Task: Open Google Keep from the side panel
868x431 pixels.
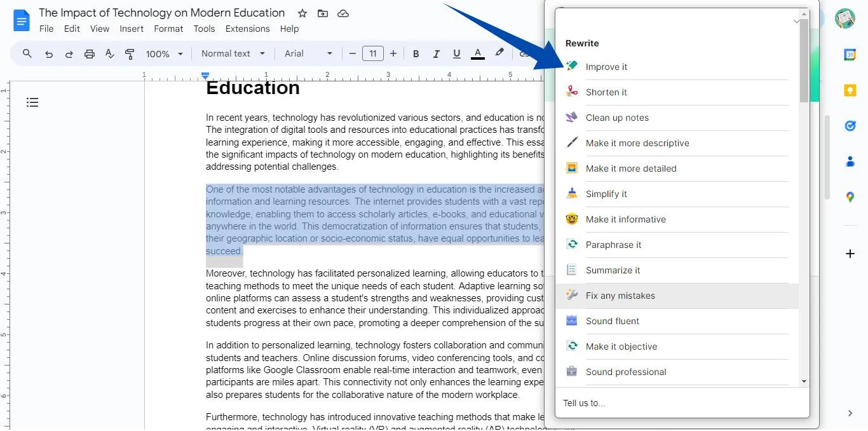Action: click(850, 90)
